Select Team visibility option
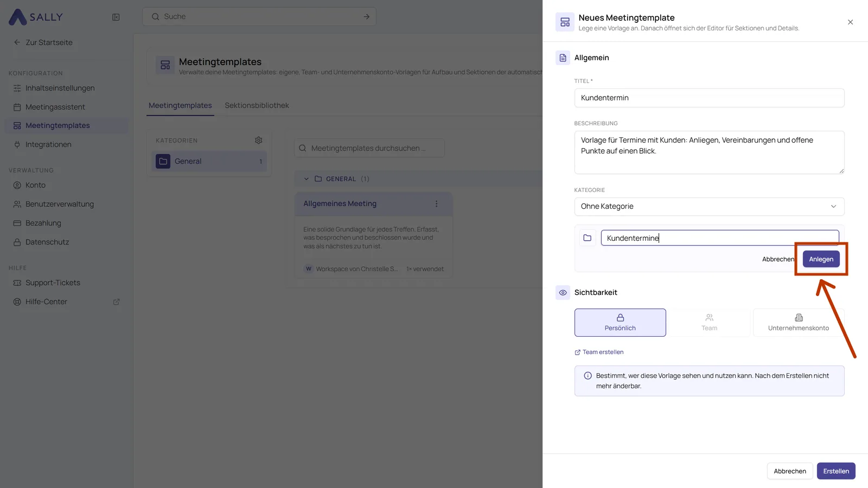The image size is (868, 488). 709,323
